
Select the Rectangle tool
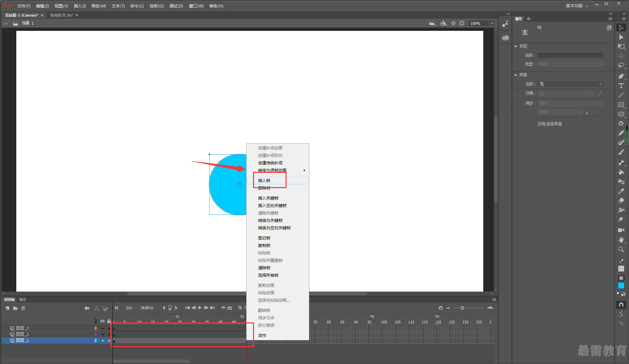[x=621, y=105]
